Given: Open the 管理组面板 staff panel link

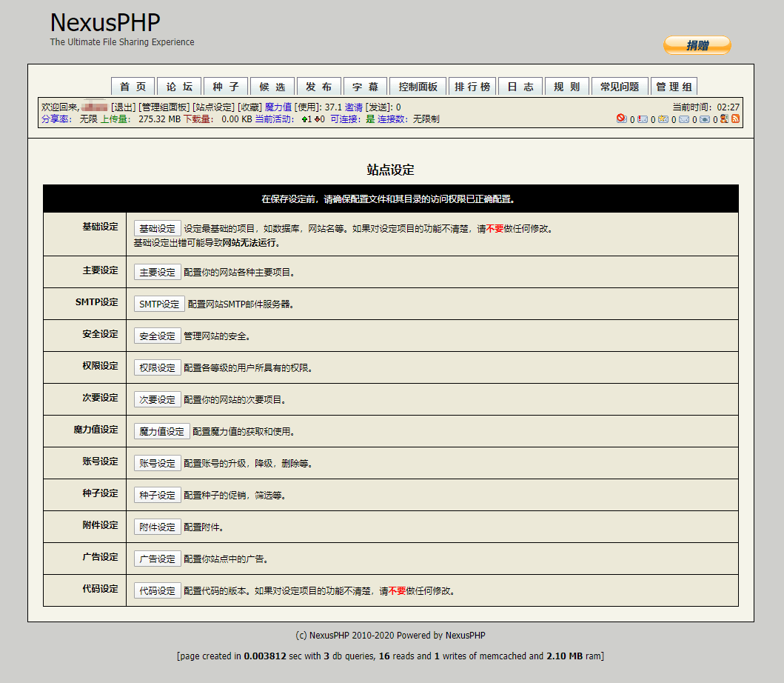Looking at the screenshot, I should click(x=164, y=107).
